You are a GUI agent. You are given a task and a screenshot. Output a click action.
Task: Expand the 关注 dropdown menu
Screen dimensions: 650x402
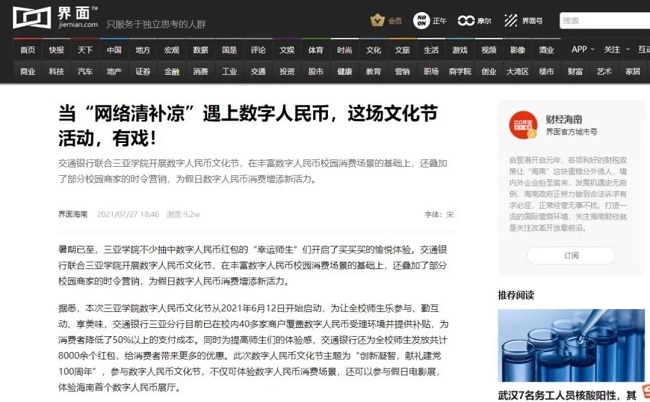(x=616, y=49)
